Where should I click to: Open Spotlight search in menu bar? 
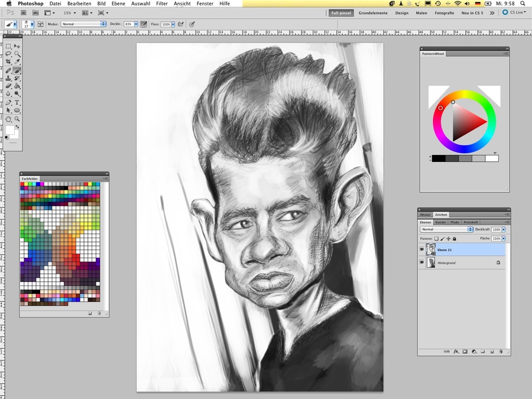click(523, 4)
